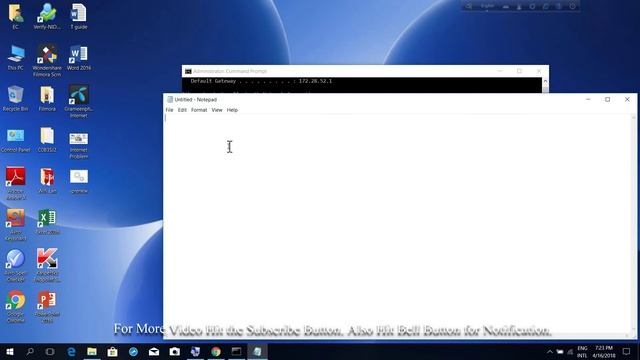Image resolution: width=640 pixels, height=360 pixels.
Task: Open the Action Center notifications
Action: tap(627, 351)
